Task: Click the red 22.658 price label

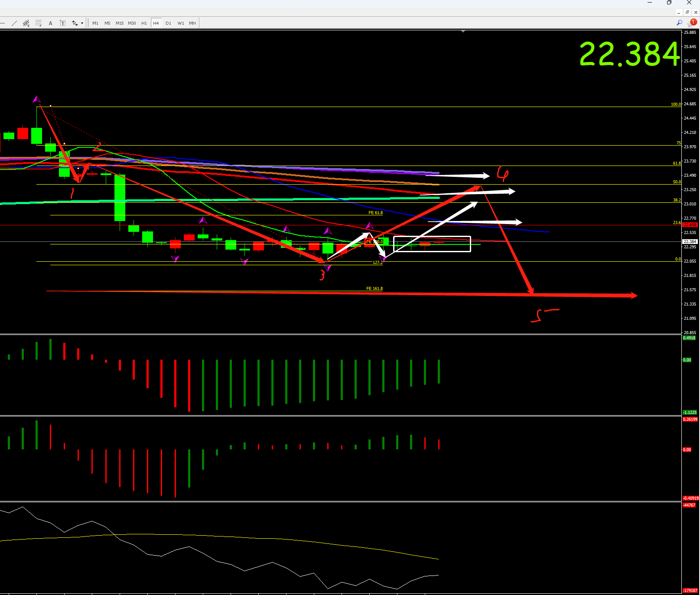Action: pyautogui.click(x=690, y=225)
